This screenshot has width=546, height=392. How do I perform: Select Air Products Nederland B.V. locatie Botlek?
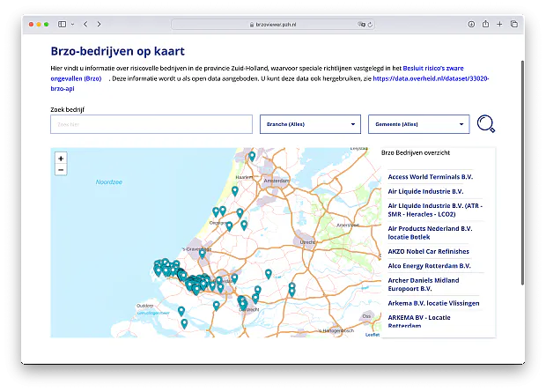pyautogui.click(x=430, y=233)
